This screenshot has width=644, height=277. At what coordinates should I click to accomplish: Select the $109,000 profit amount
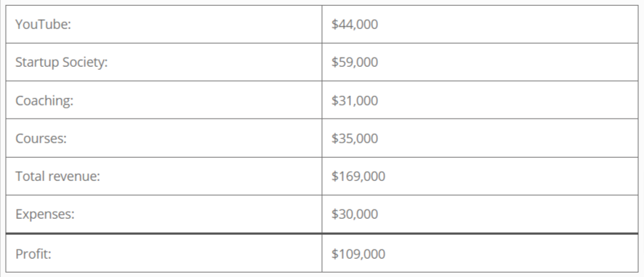pyautogui.click(x=358, y=254)
